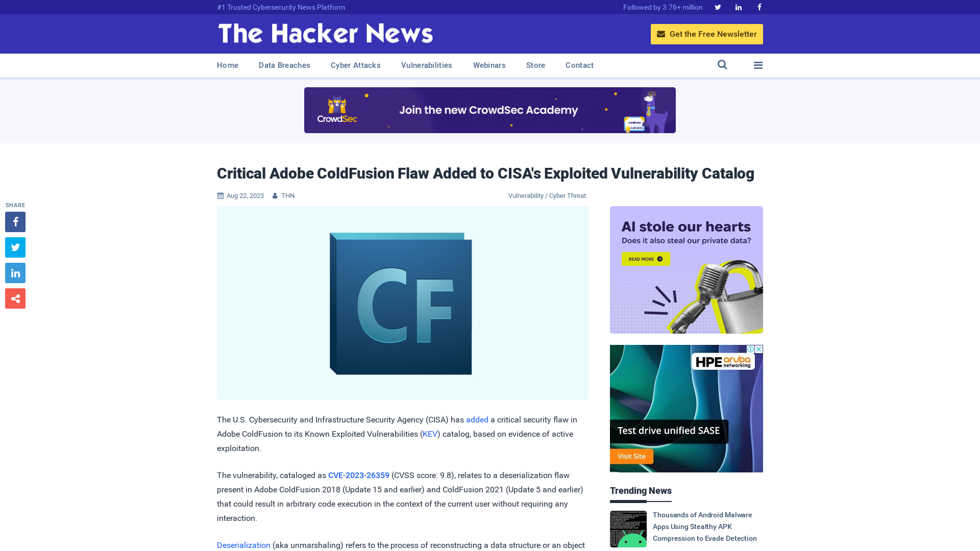The image size is (980, 551).
Task: Click the LinkedIn share icon
Action: pyautogui.click(x=15, y=272)
